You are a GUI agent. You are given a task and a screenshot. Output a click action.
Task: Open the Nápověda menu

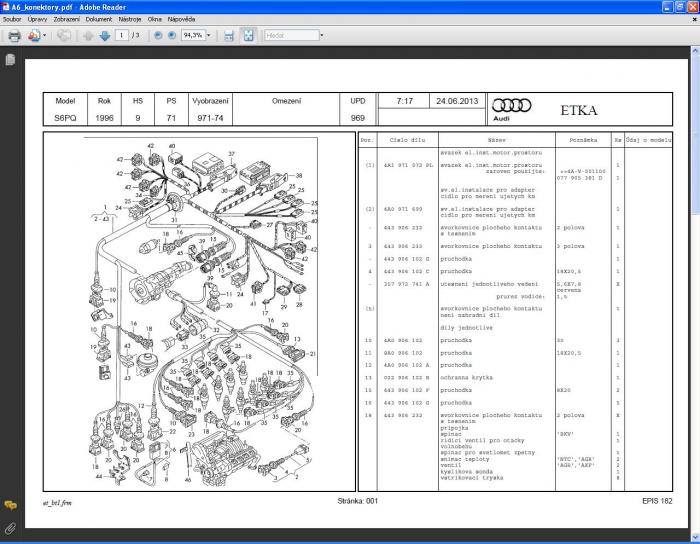coord(183,19)
